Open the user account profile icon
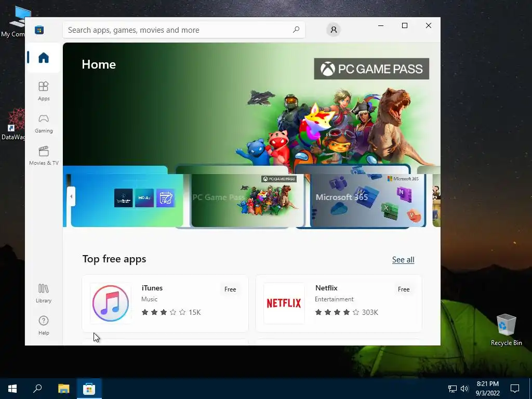The width and height of the screenshot is (532, 399). (334, 30)
